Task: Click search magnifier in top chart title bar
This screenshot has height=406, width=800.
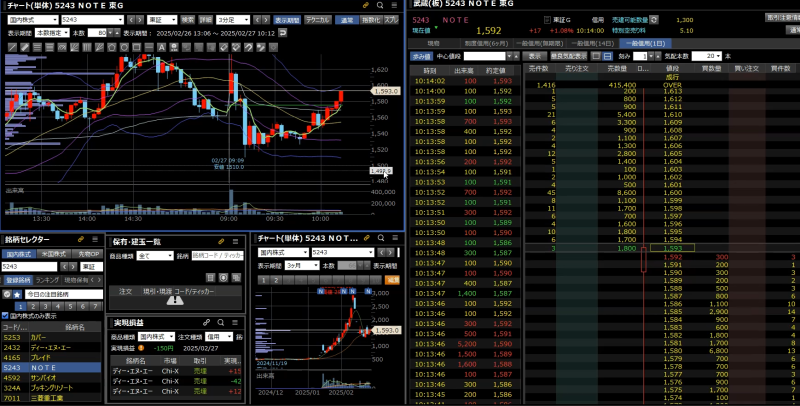Action: point(380,5)
